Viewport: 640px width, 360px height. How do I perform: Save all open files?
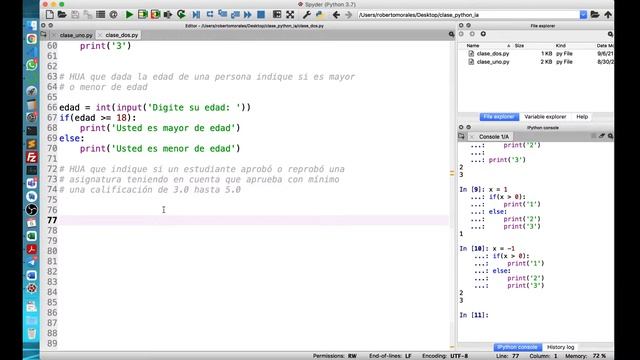coord(88,15)
